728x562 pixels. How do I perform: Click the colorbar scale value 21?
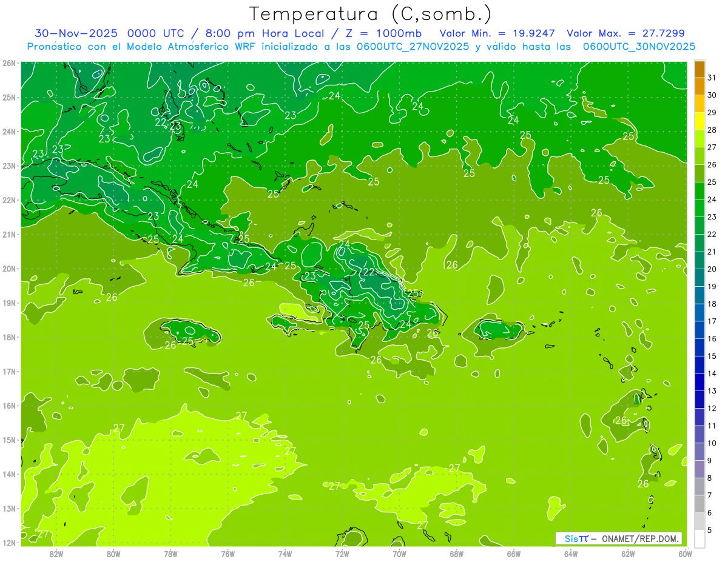coord(712,252)
